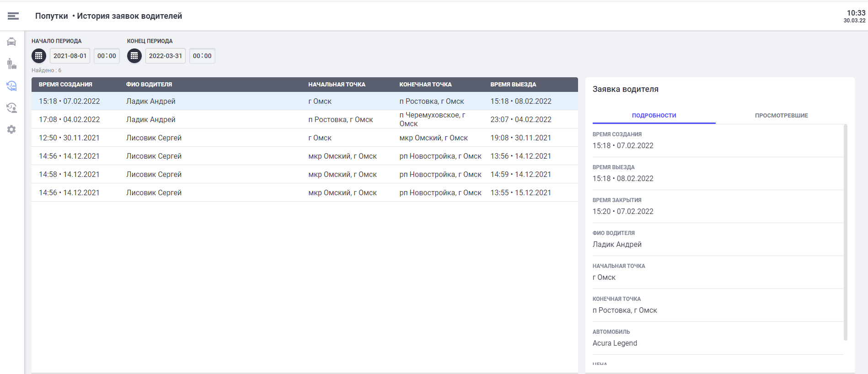Image resolution: width=868 pixels, height=374 pixels.
Task: Open settings via the sidebar gear icon
Action: point(11,129)
